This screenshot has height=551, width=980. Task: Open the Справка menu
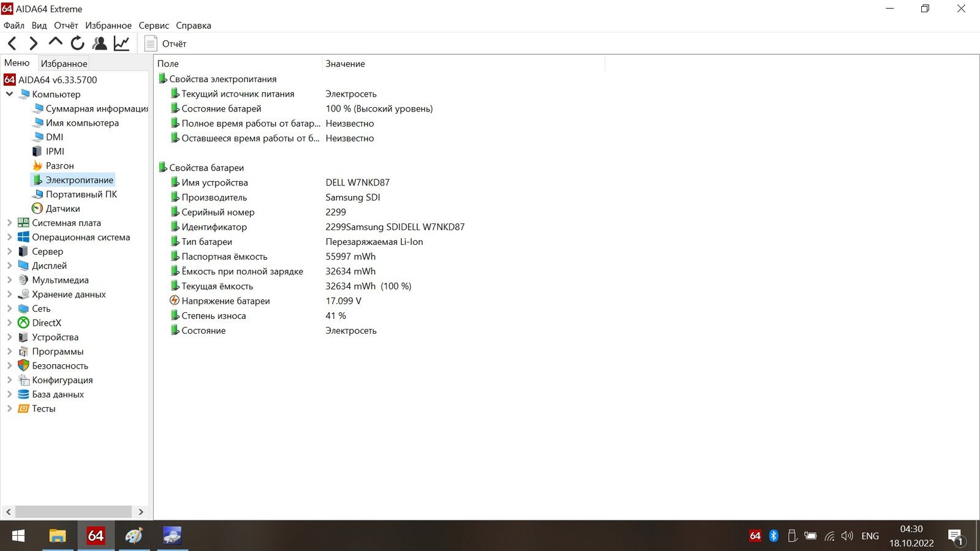194,25
